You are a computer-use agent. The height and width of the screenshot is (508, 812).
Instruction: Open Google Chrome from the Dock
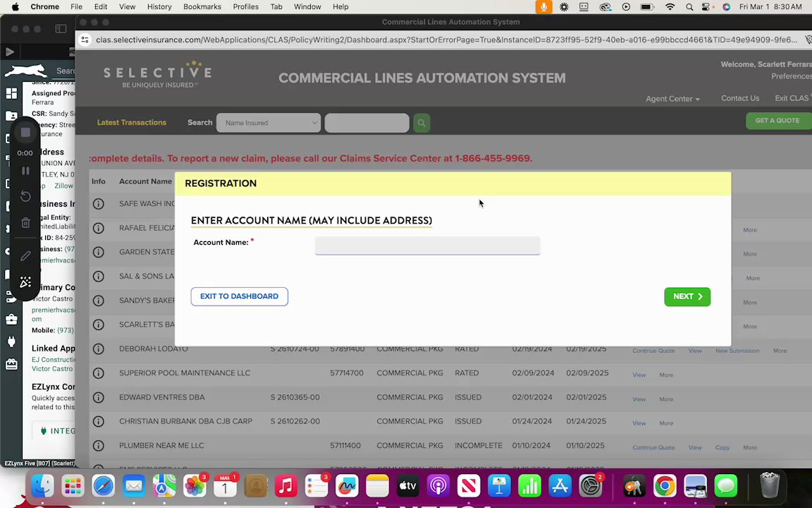pos(665,486)
